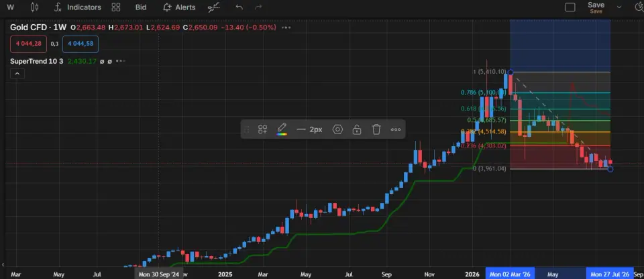Open the chart layout grid selector
This screenshot has width=644, height=279.
click(116, 7)
